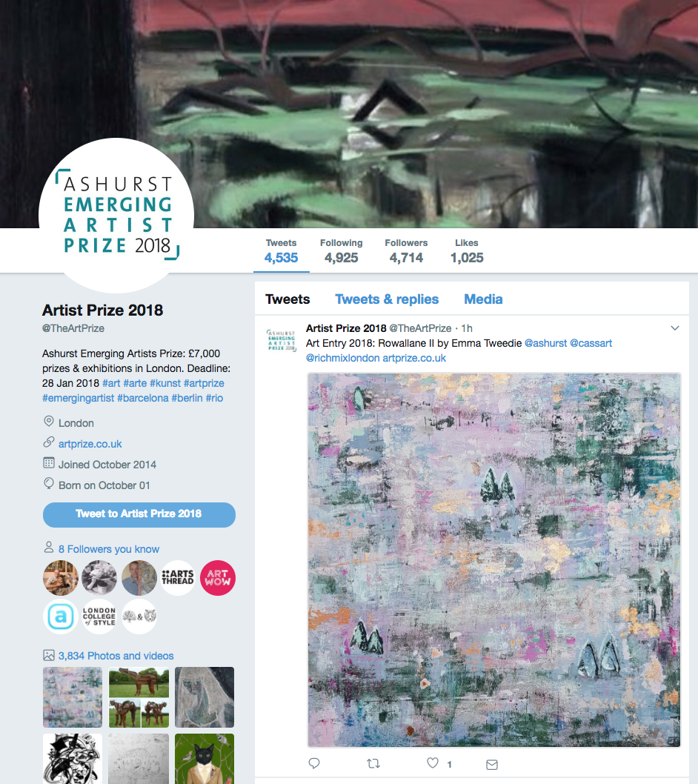This screenshot has width=698, height=784.
Task: Open the wooden horse sculpture photo thumbnail
Action: [139, 697]
